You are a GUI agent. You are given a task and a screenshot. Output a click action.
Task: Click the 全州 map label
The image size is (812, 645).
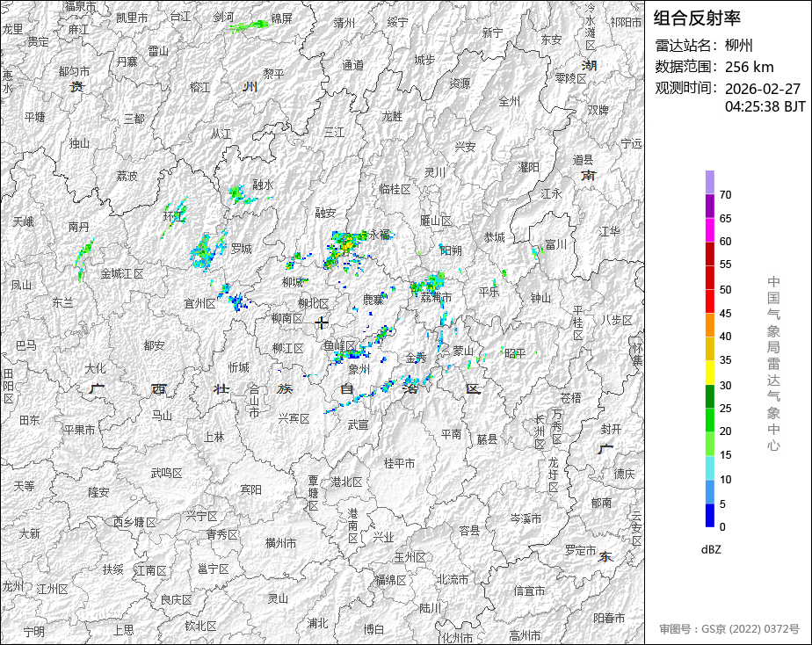(x=509, y=101)
